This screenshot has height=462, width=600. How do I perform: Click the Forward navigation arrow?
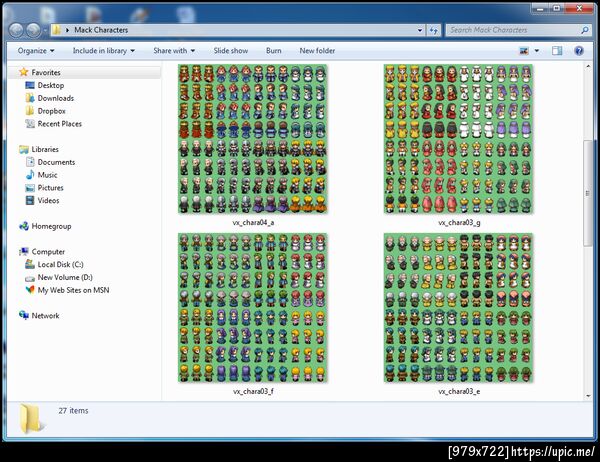[34, 30]
